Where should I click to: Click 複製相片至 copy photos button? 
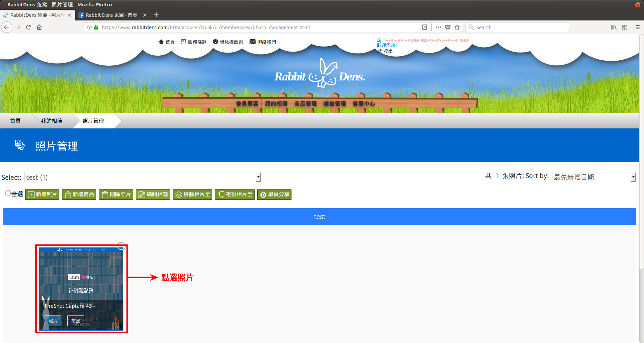point(235,194)
